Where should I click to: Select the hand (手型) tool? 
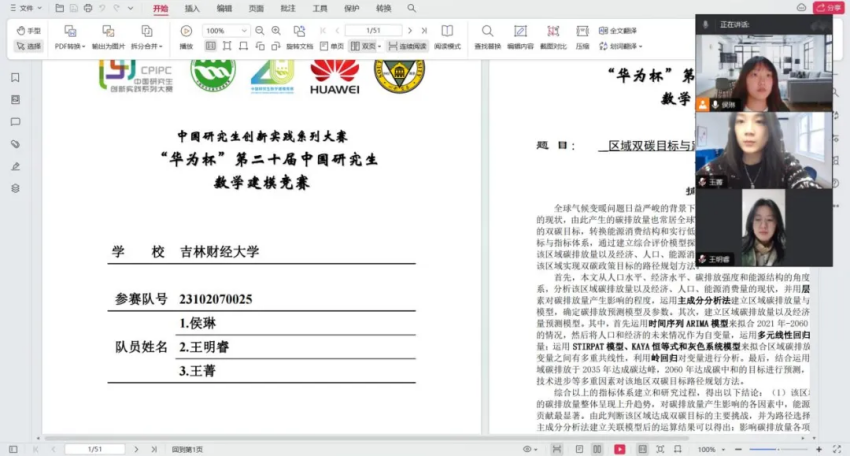point(29,31)
